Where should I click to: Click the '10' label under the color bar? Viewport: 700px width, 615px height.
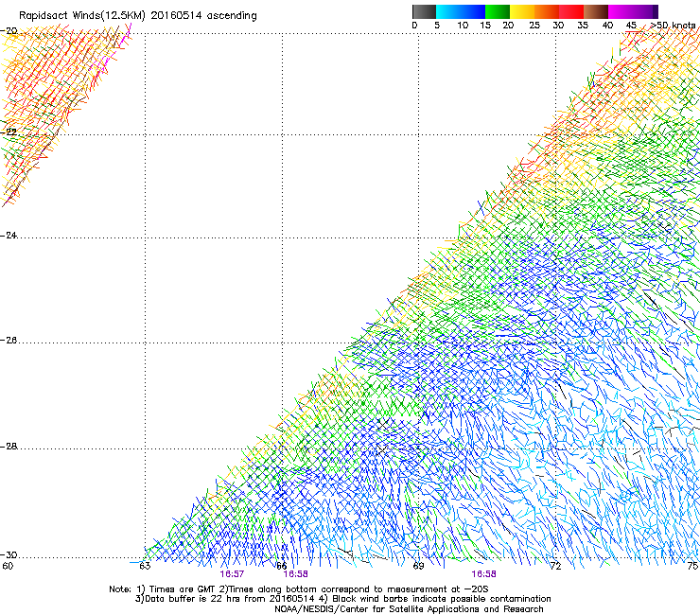click(463, 26)
